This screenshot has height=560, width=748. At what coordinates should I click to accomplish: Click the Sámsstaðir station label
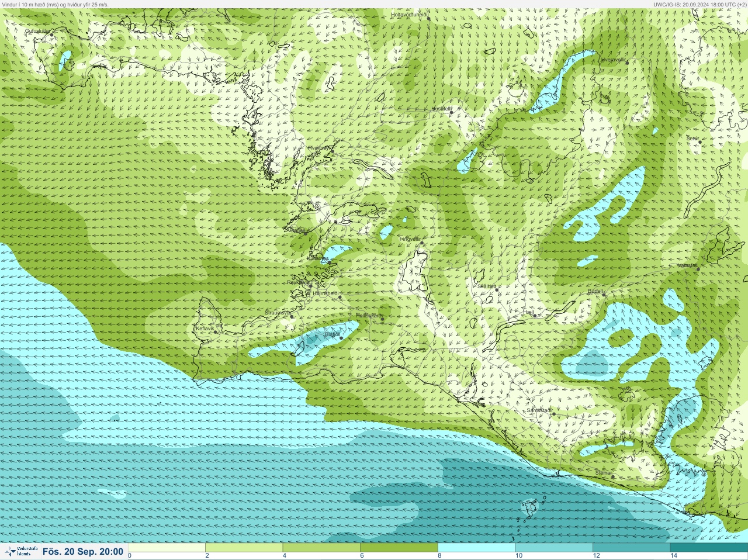[x=539, y=410]
